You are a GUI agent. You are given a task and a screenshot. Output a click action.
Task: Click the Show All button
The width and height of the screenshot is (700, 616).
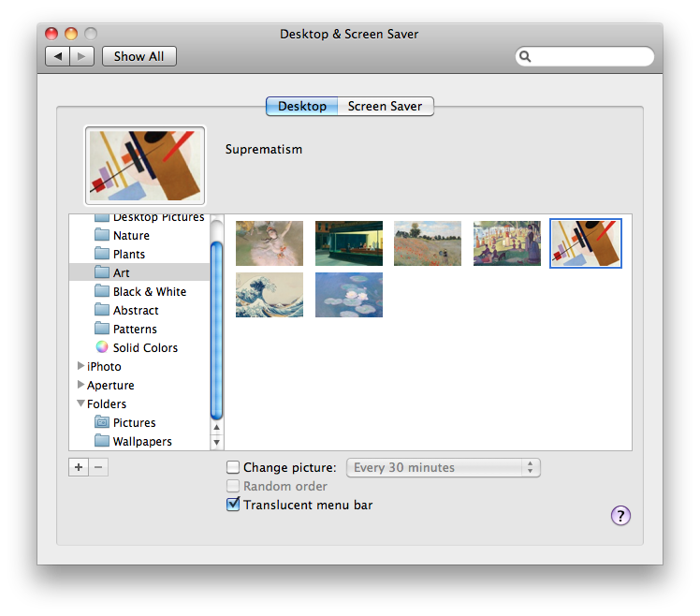coord(139,56)
